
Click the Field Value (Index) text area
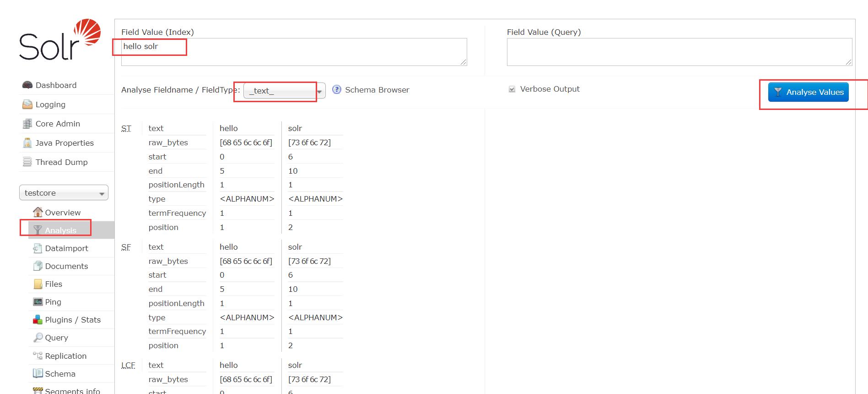click(x=294, y=52)
